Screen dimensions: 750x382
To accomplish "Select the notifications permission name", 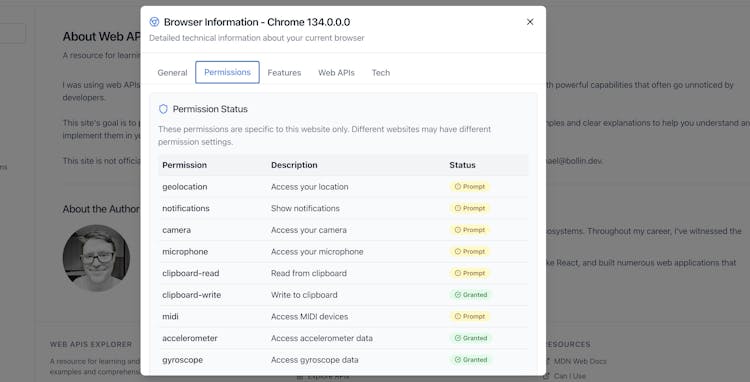I will pyautogui.click(x=186, y=208).
